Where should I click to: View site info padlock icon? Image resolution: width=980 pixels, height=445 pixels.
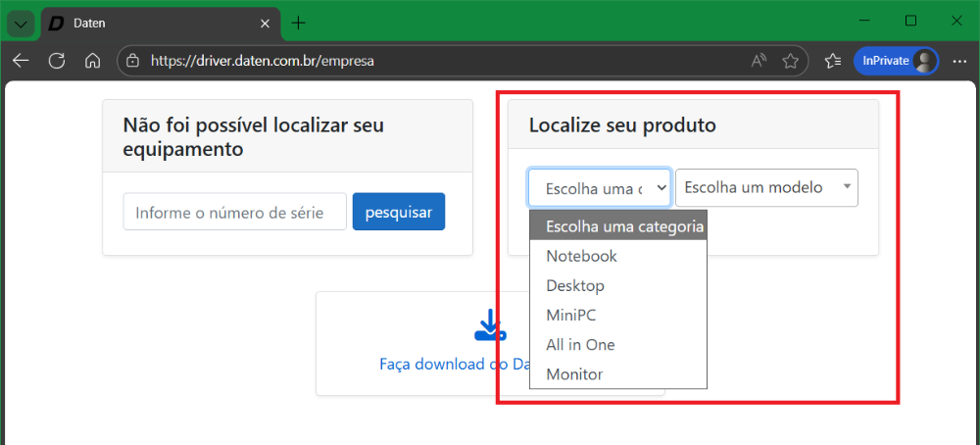(x=133, y=61)
